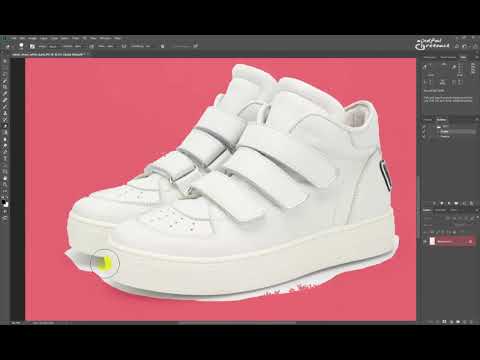Select the Pen tool

[5, 152]
